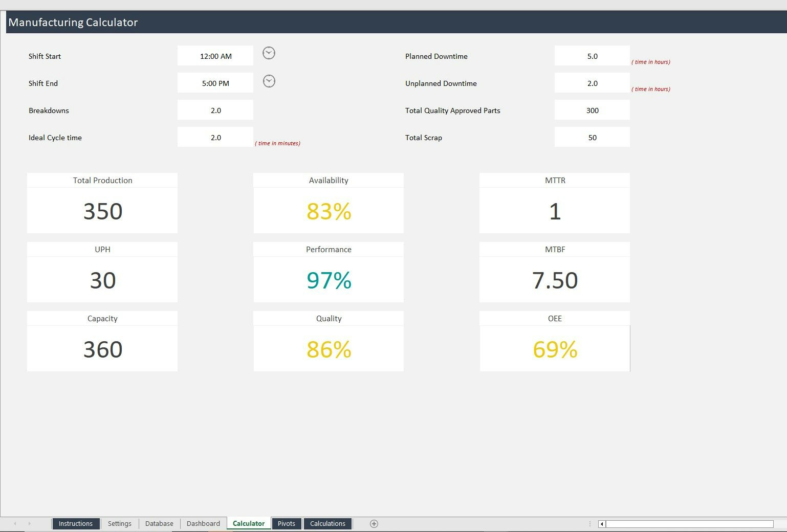Switch to the Instructions tab
Screen dimensions: 787x532
[76, 523]
